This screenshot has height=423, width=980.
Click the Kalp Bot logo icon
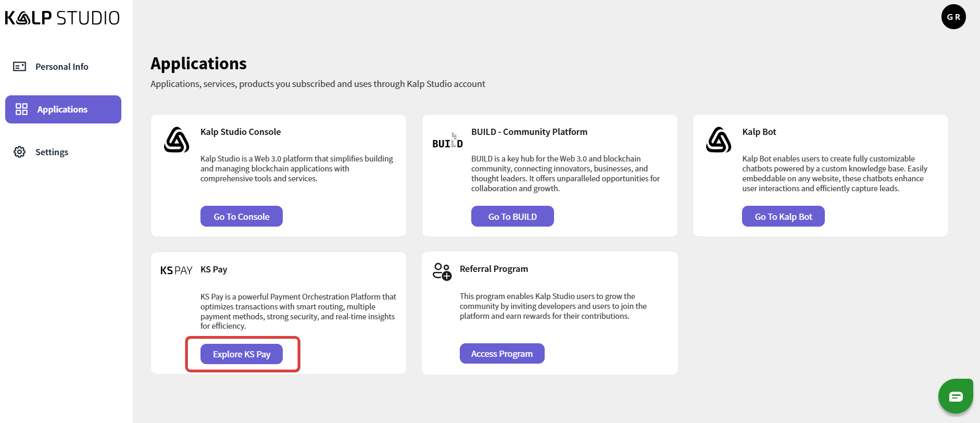(x=719, y=140)
